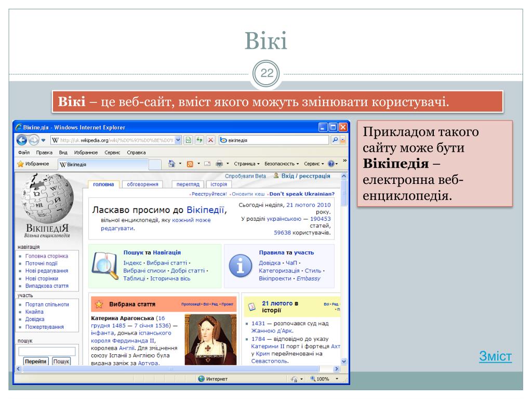Open the Правка menu

click(44, 153)
